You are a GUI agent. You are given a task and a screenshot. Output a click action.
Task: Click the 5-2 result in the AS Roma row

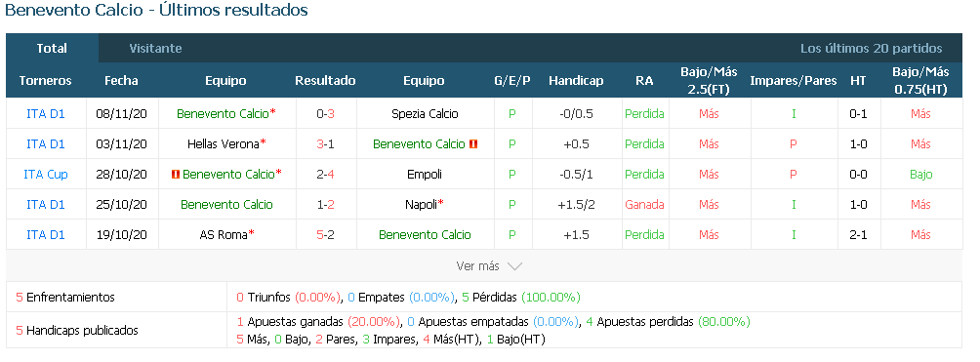[326, 235]
